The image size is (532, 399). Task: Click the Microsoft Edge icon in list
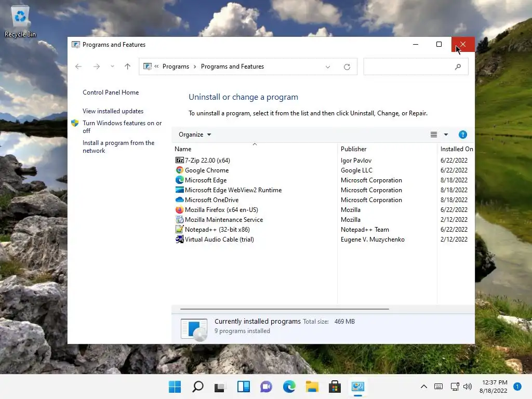tap(179, 180)
